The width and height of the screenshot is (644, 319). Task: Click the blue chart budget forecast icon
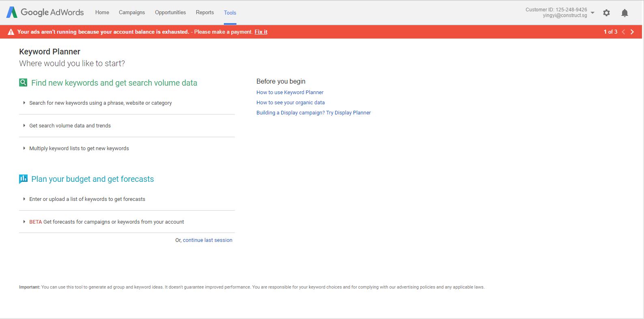point(23,179)
